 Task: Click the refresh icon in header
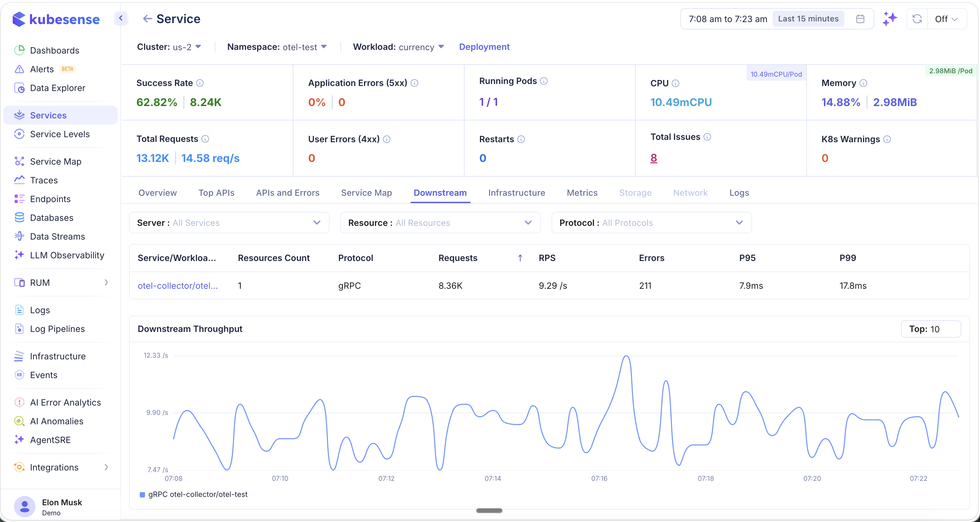click(917, 19)
